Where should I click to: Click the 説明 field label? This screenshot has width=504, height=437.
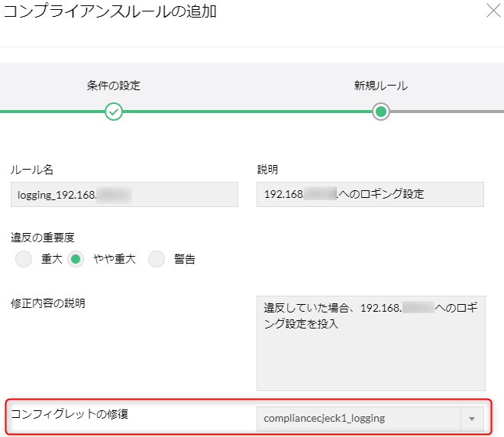267,170
